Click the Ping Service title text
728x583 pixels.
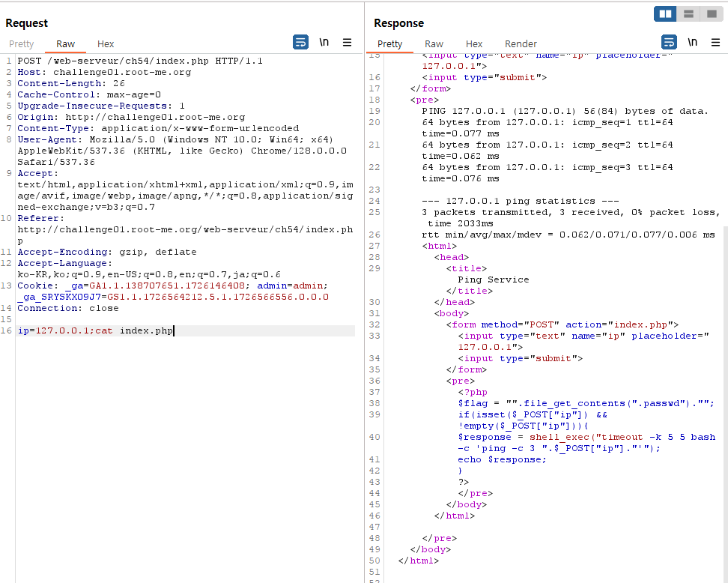[x=493, y=280]
